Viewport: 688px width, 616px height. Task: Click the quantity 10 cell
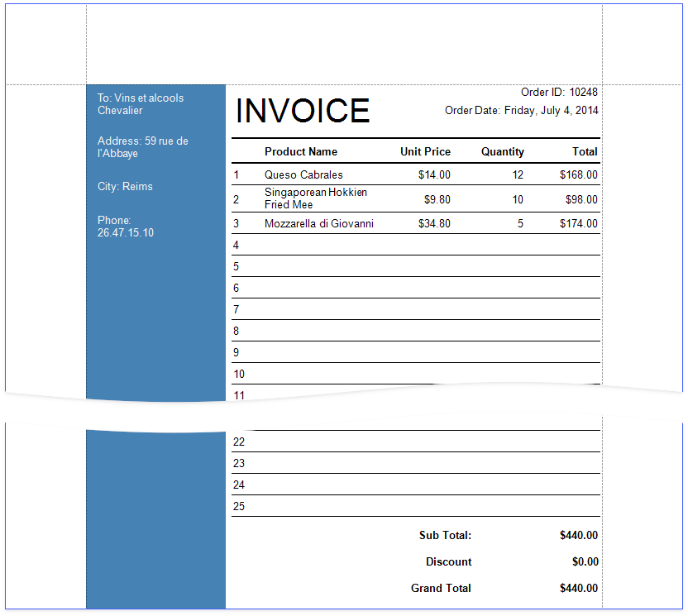coord(518,199)
